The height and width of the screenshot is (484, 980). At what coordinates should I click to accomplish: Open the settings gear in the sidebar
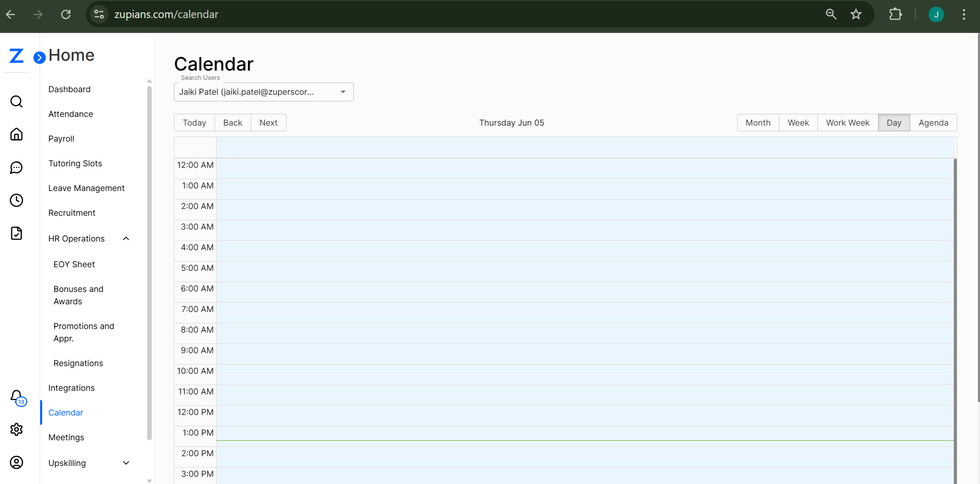(x=16, y=429)
